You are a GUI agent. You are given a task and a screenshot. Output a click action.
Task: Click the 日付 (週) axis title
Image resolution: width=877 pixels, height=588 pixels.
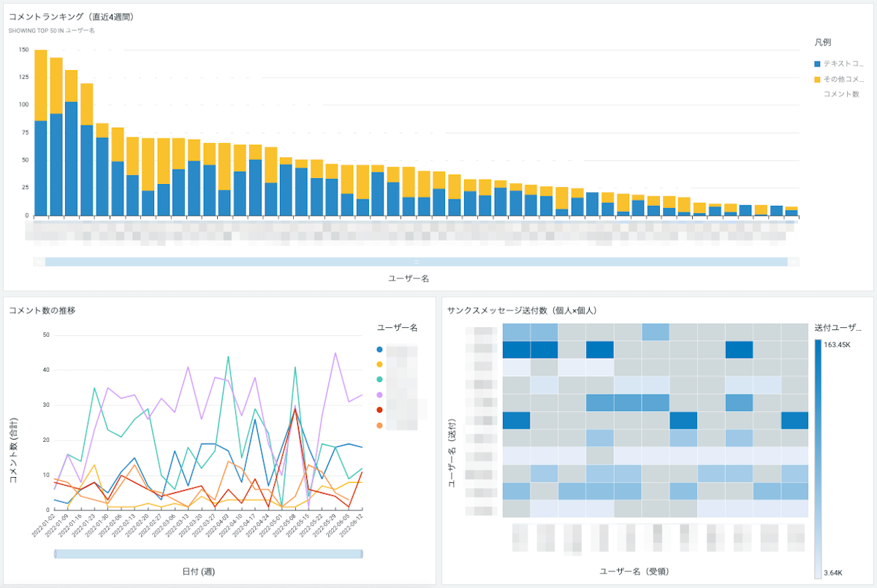199,571
